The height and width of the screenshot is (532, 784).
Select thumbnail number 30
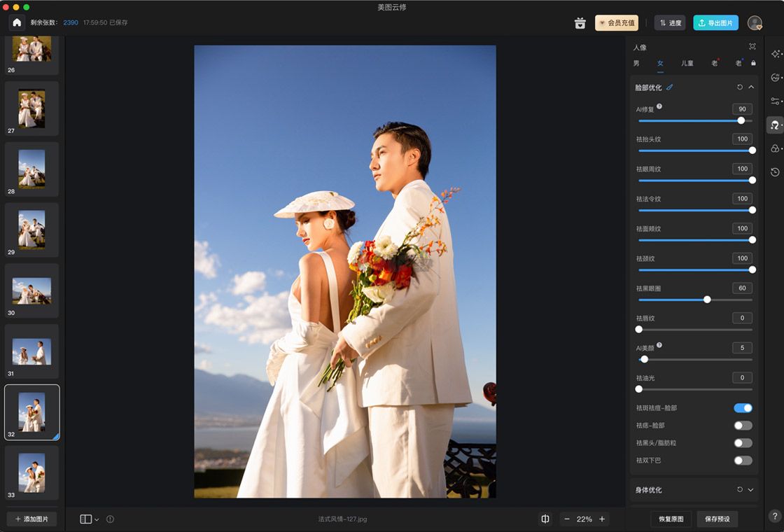click(31, 290)
